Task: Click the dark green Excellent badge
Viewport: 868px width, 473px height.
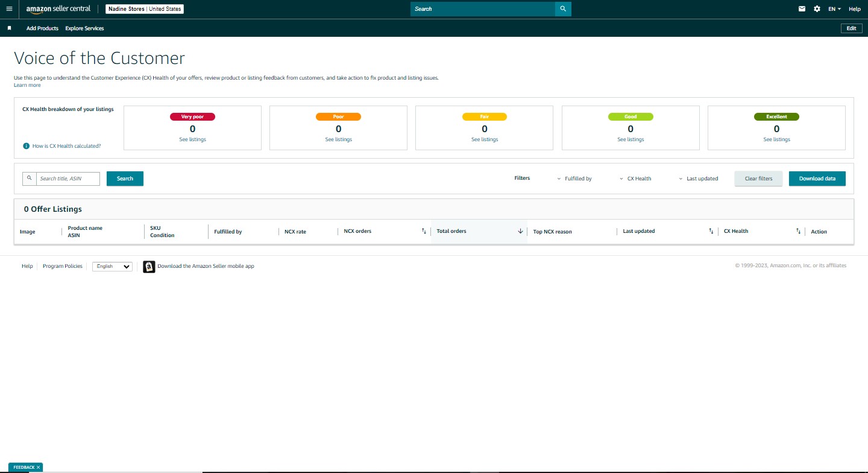Action: point(776,116)
